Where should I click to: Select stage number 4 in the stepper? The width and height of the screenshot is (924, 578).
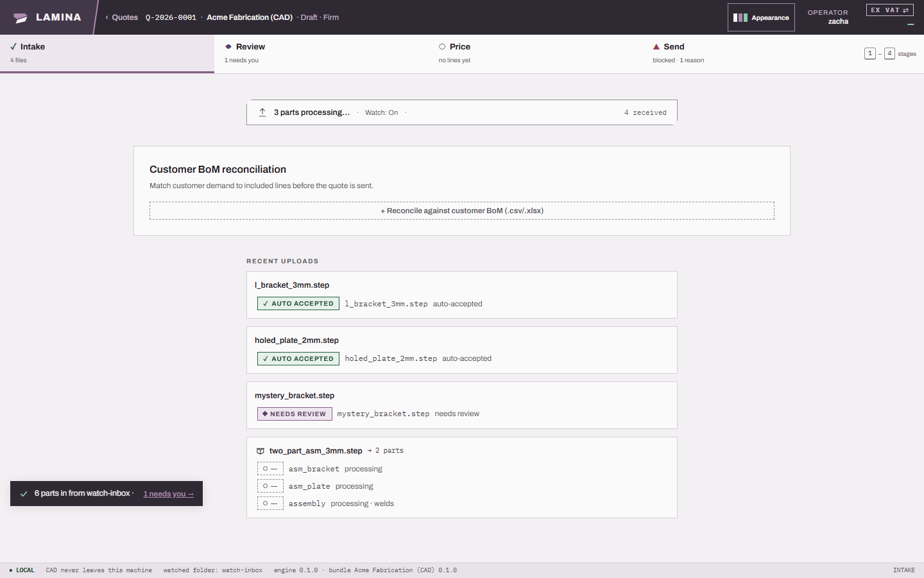[889, 53]
